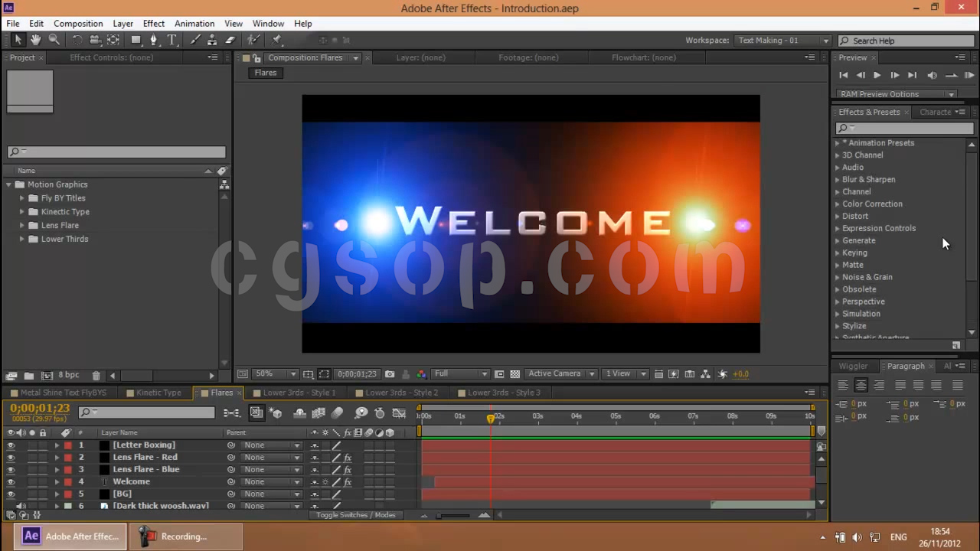Expand the Color Correction effects category
The width and height of the screenshot is (980, 551).
pyautogui.click(x=837, y=204)
